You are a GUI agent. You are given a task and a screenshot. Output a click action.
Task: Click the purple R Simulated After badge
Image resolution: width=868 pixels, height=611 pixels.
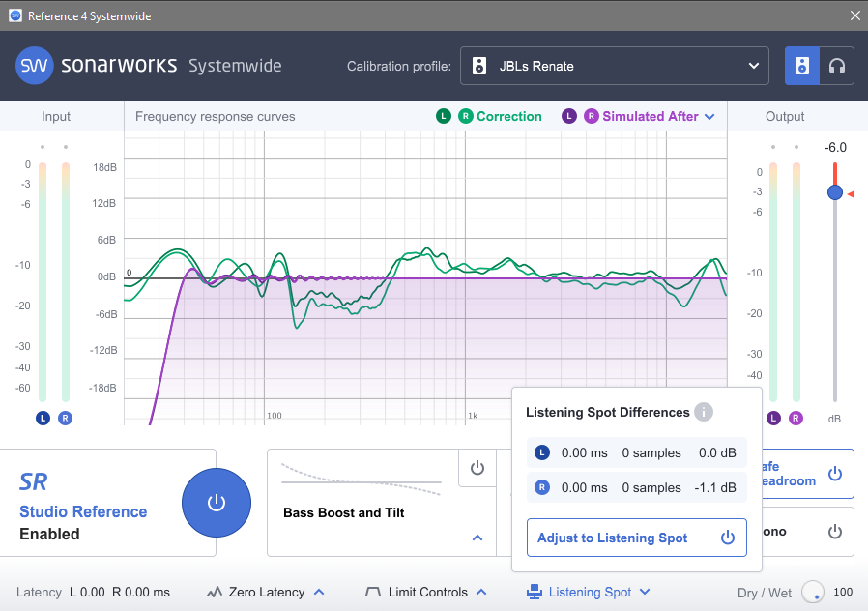point(592,116)
